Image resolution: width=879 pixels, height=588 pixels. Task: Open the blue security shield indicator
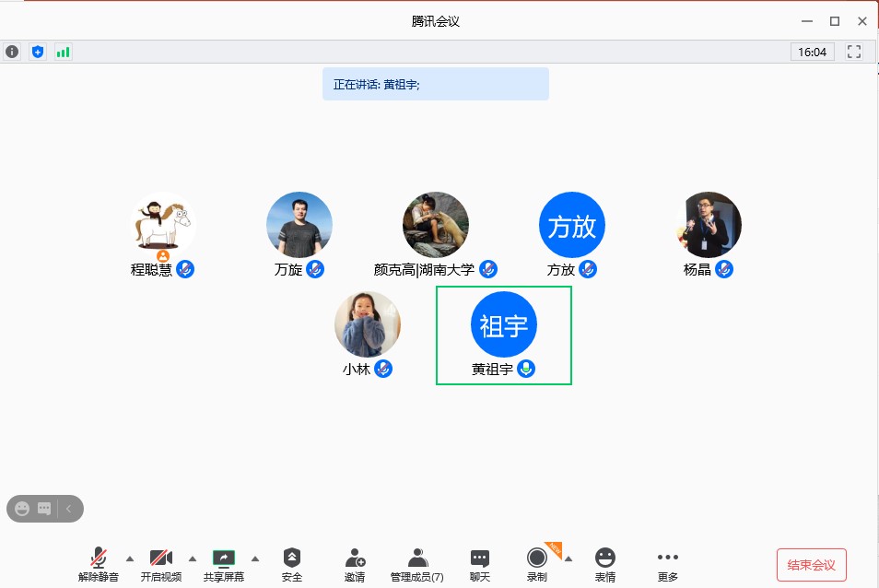[x=38, y=52]
